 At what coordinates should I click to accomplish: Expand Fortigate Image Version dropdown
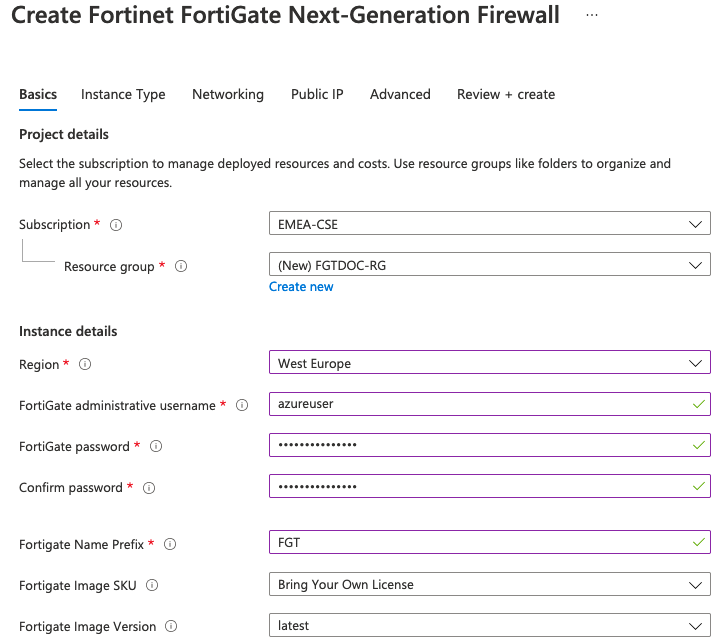click(489, 625)
